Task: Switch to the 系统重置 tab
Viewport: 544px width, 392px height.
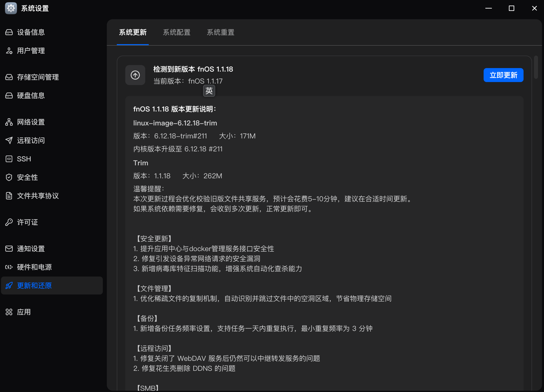Action: tap(221, 32)
